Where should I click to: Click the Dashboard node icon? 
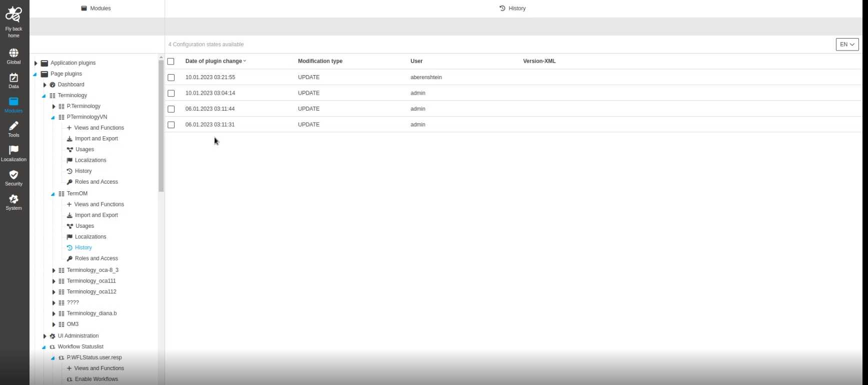click(x=53, y=85)
